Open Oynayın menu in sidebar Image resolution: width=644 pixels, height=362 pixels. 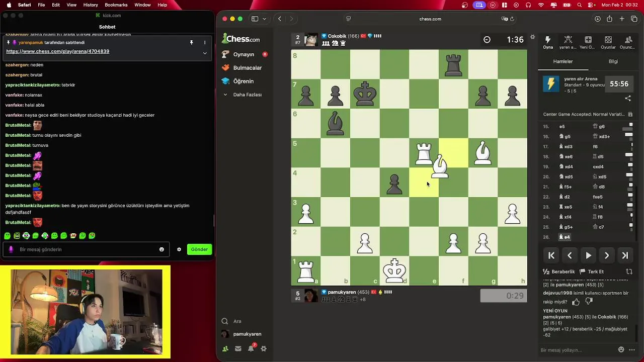tap(244, 54)
